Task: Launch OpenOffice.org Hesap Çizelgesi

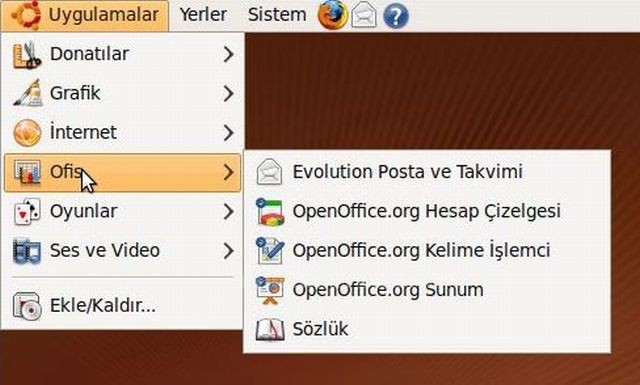Action: click(427, 211)
